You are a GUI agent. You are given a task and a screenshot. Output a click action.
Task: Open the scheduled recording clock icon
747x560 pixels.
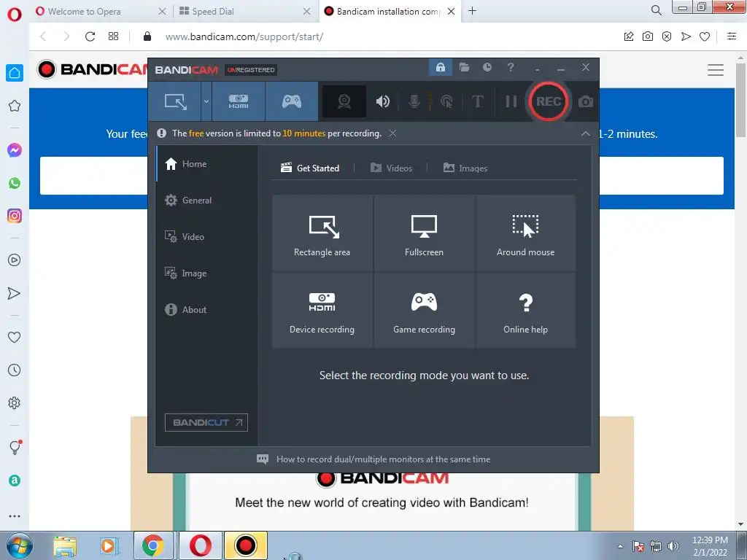[487, 67]
